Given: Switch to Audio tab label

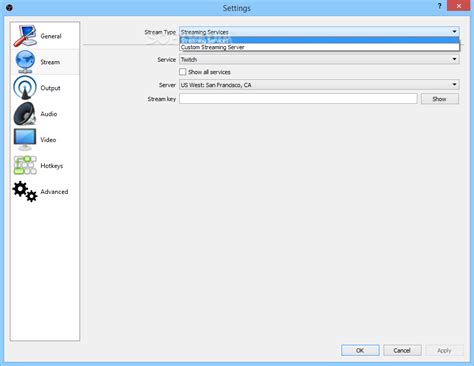Looking at the screenshot, I should pyautogui.click(x=49, y=114).
